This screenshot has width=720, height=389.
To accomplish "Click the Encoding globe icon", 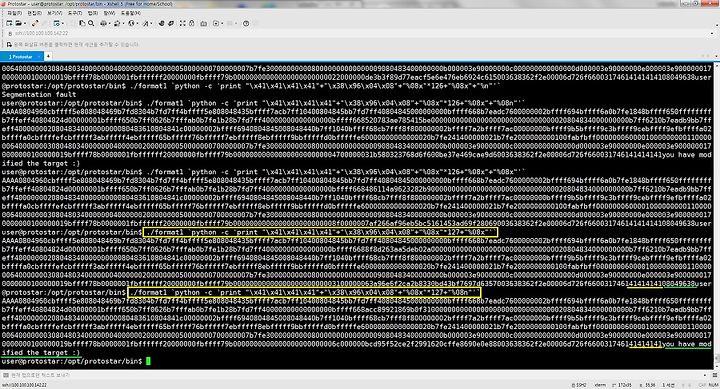I will click(x=131, y=23).
